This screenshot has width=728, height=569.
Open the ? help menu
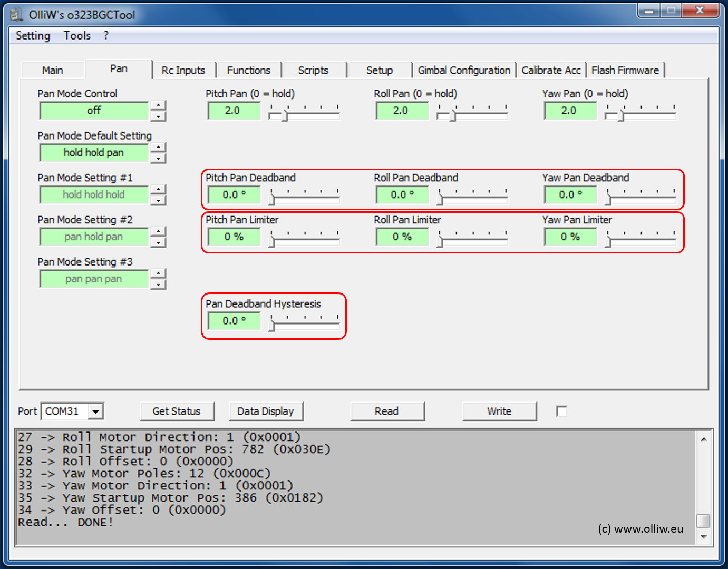106,36
